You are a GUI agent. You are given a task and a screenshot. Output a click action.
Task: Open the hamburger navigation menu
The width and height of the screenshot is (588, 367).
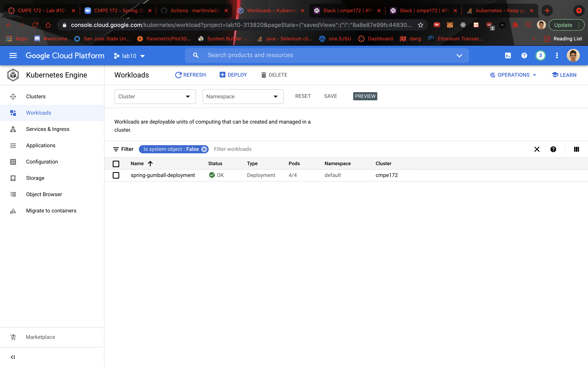[13, 56]
